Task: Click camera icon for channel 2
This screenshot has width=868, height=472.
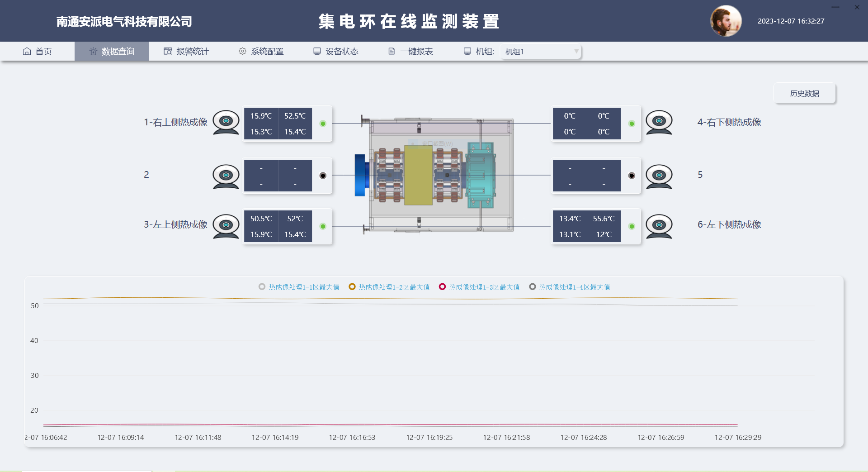Action: point(226,176)
